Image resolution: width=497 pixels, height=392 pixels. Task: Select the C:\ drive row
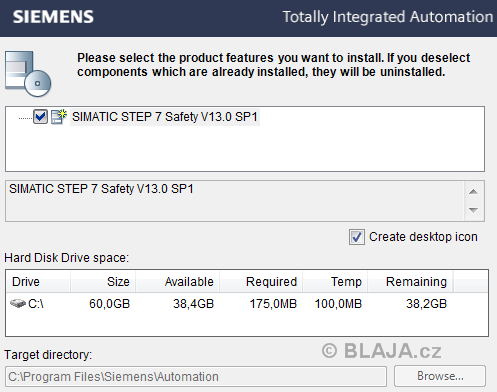click(247, 304)
